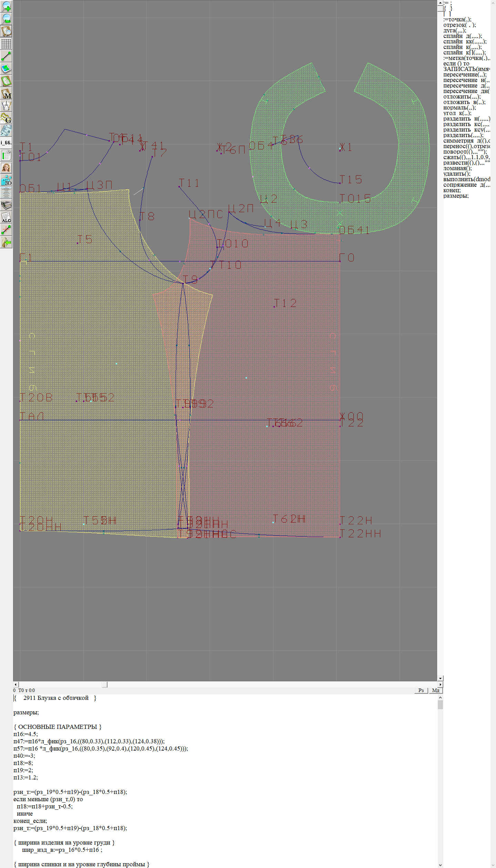Image resolution: width=496 pixels, height=868 pixels.
Task: Insert the 'ломаная();' command
Action: point(457,168)
